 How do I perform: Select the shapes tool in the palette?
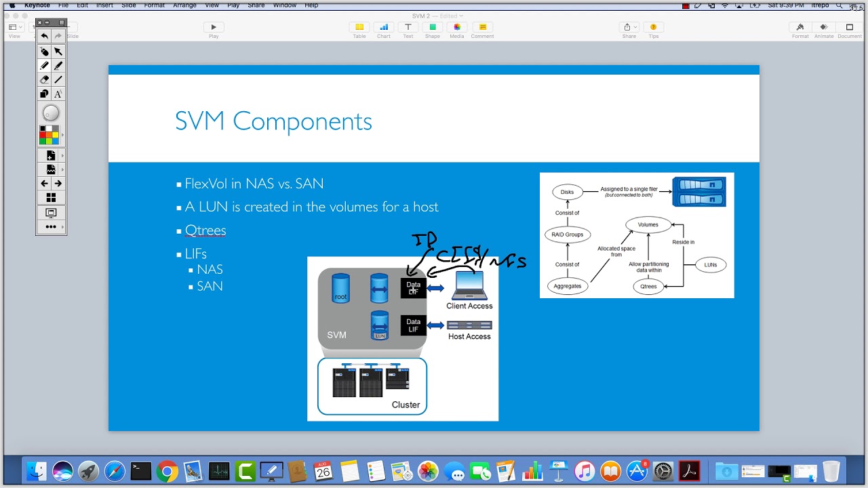coord(45,94)
